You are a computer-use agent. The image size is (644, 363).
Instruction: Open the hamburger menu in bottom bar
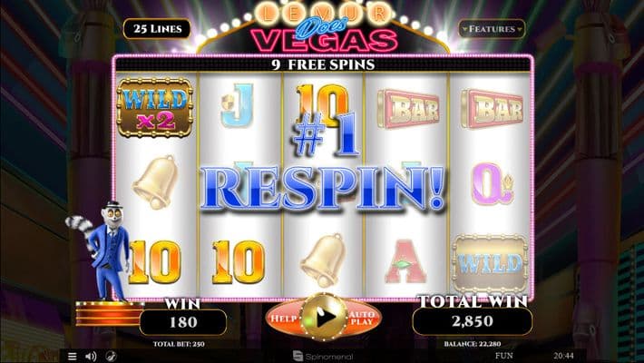pyautogui.click(x=72, y=356)
